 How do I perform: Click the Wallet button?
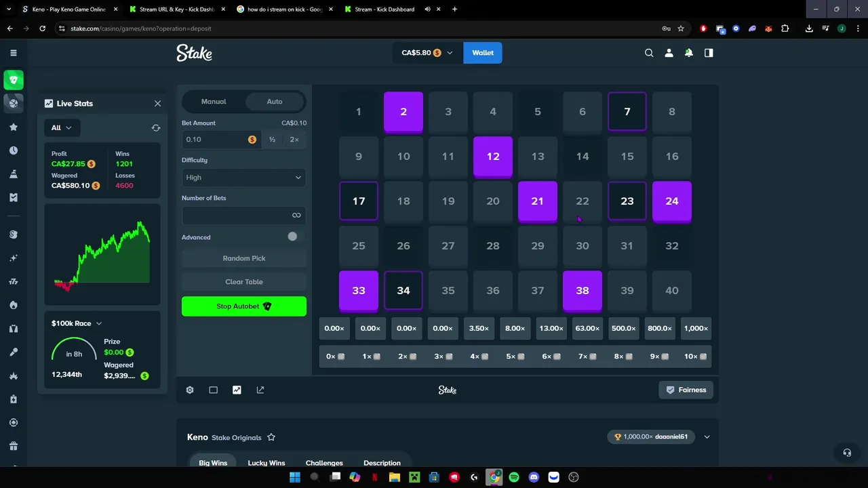coord(483,53)
